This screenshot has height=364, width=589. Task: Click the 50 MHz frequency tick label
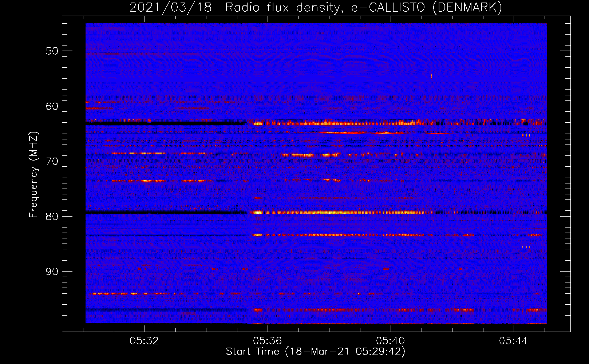(x=52, y=51)
